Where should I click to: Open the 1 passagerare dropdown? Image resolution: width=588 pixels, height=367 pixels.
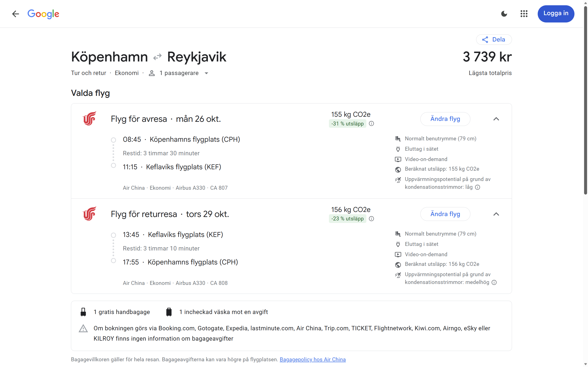click(x=179, y=73)
